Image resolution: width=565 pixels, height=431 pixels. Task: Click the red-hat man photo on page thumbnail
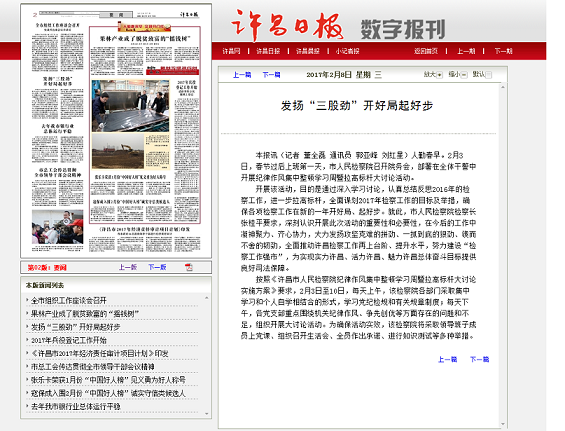point(58,227)
